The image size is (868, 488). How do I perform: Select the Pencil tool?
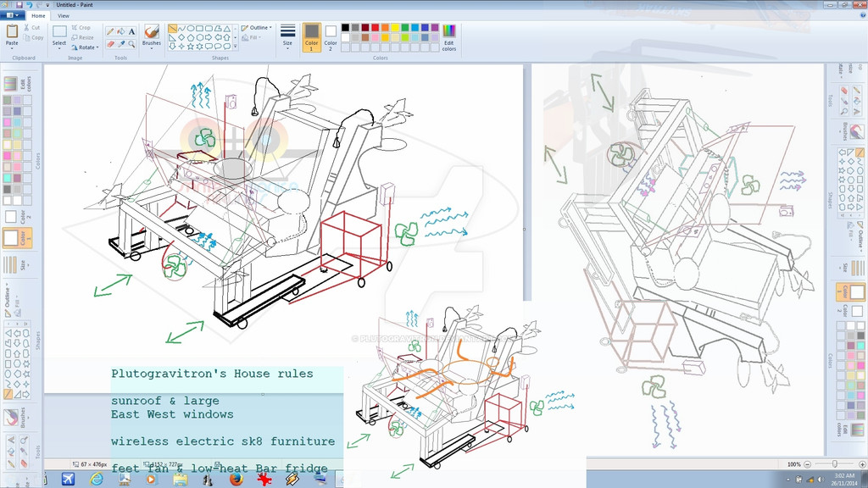tap(110, 31)
